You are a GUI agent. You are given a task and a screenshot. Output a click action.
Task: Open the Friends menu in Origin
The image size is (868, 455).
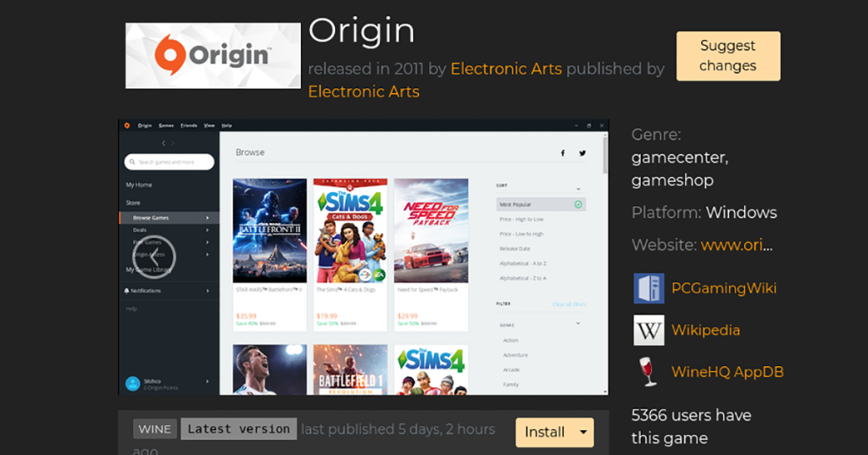coord(189,125)
